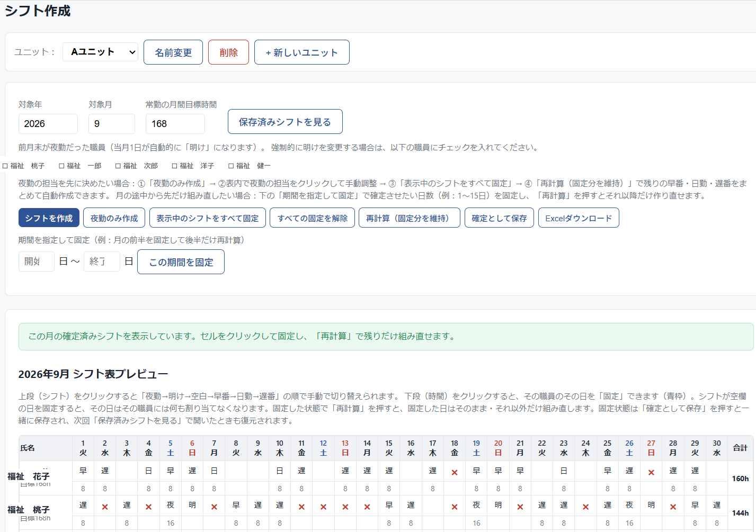Click the 夜勤のみ作成 button

tap(114, 218)
